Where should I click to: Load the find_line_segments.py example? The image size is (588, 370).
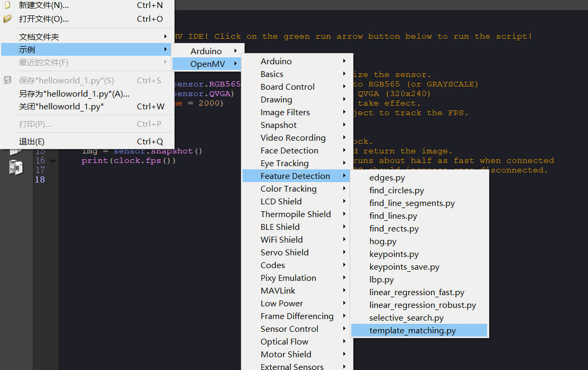tap(419, 203)
